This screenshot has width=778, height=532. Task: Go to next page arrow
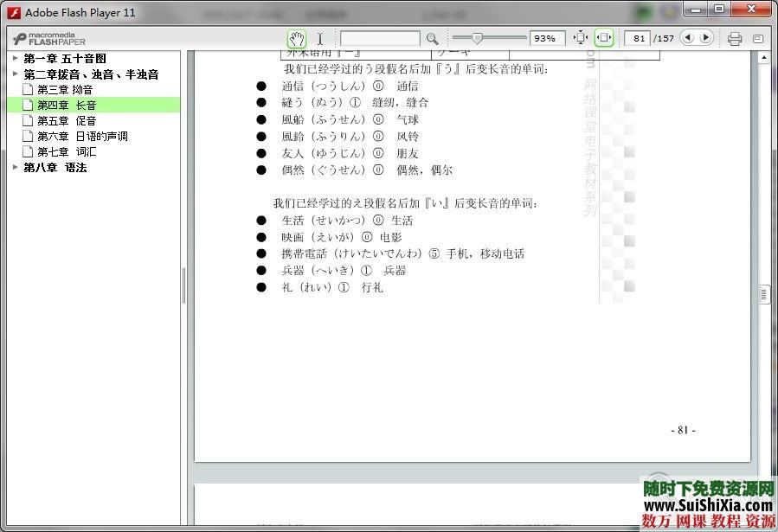(x=705, y=38)
